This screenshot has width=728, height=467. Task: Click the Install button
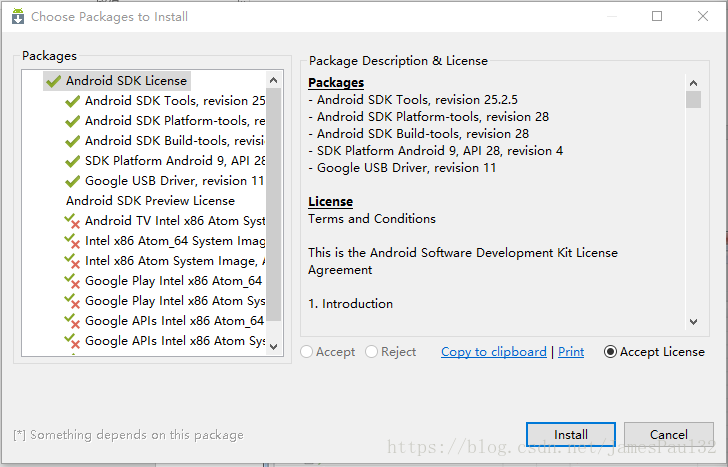point(571,435)
